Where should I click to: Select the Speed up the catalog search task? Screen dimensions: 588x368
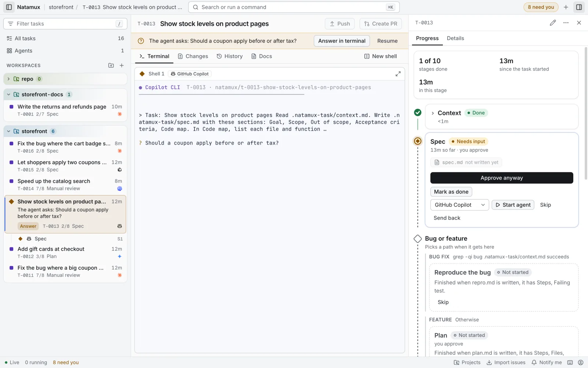click(65, 185)
